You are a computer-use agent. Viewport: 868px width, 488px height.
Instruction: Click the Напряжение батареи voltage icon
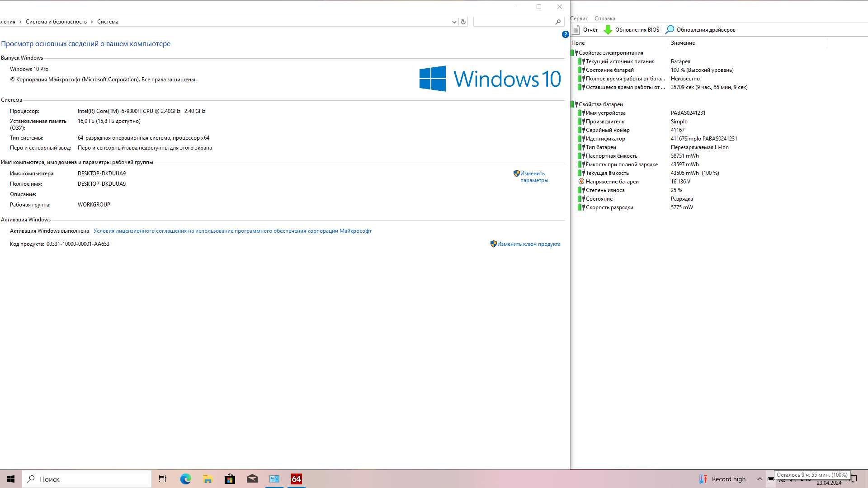coord(581,182)
